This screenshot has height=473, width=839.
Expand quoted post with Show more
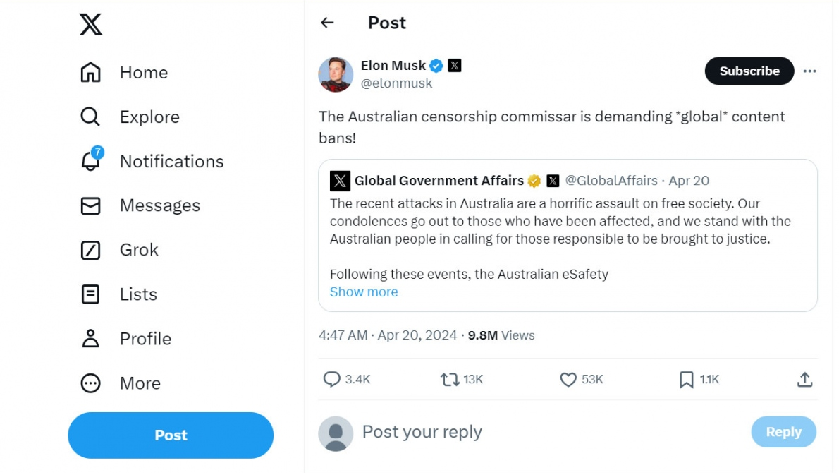[364, 292]
